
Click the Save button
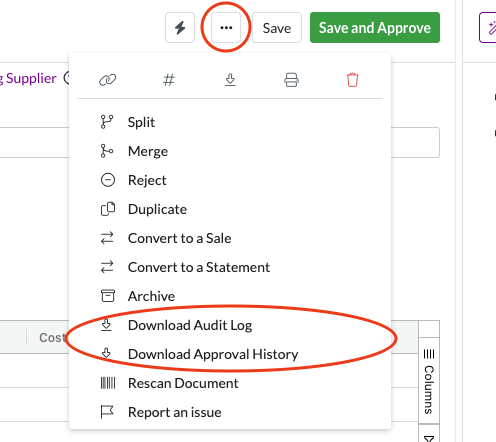[x=277, y=28]
